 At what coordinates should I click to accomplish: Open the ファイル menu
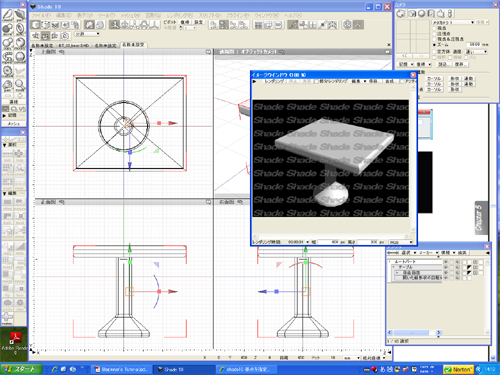click(41, 15)
